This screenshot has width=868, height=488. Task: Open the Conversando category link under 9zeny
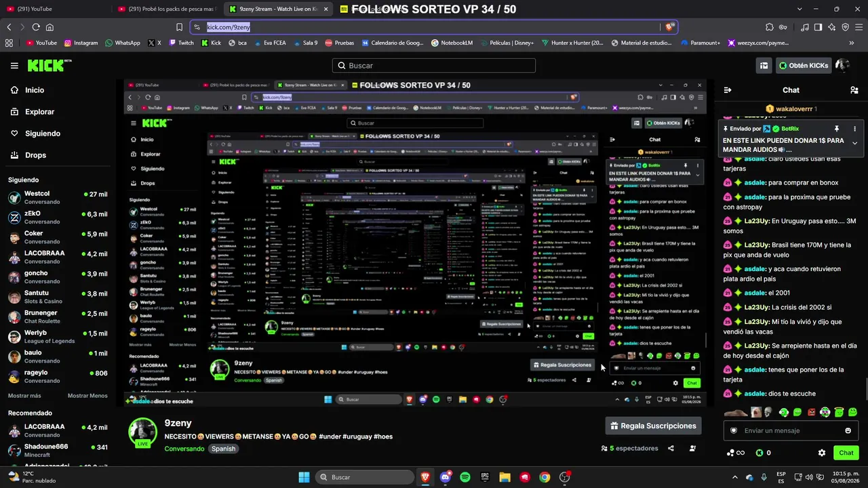pos(184,449)
